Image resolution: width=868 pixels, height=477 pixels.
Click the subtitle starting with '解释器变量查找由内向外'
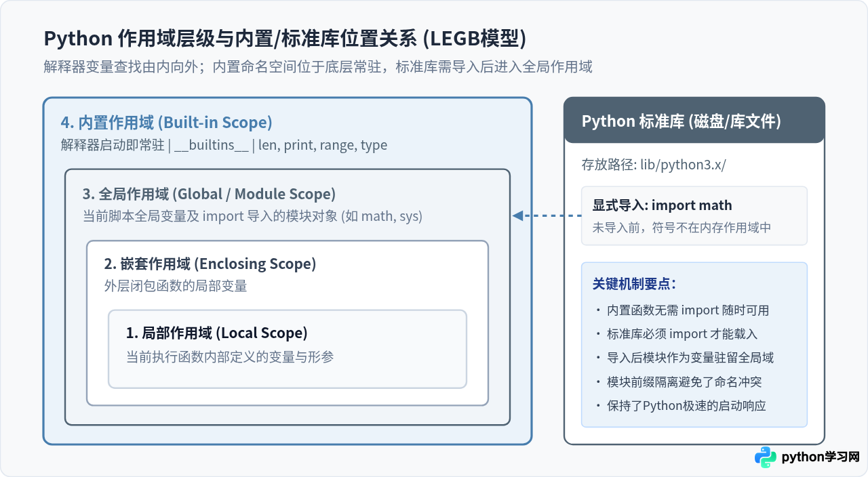(318, 66)
